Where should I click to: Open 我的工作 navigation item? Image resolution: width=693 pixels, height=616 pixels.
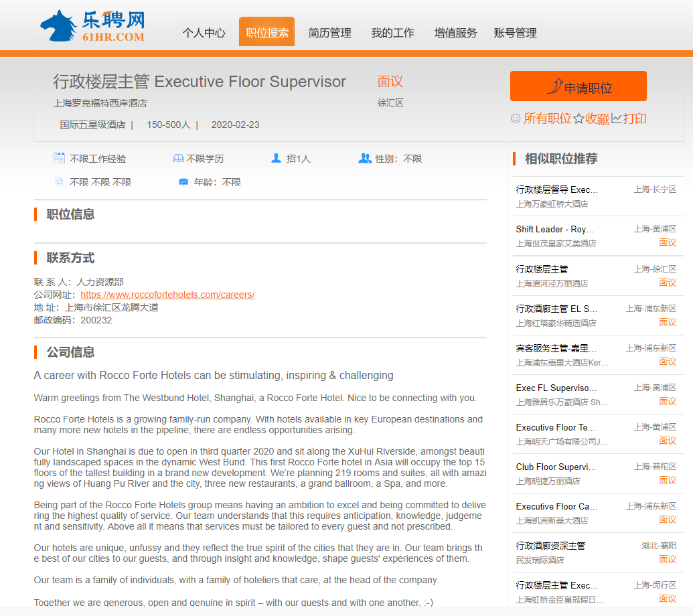click(392, 33)
